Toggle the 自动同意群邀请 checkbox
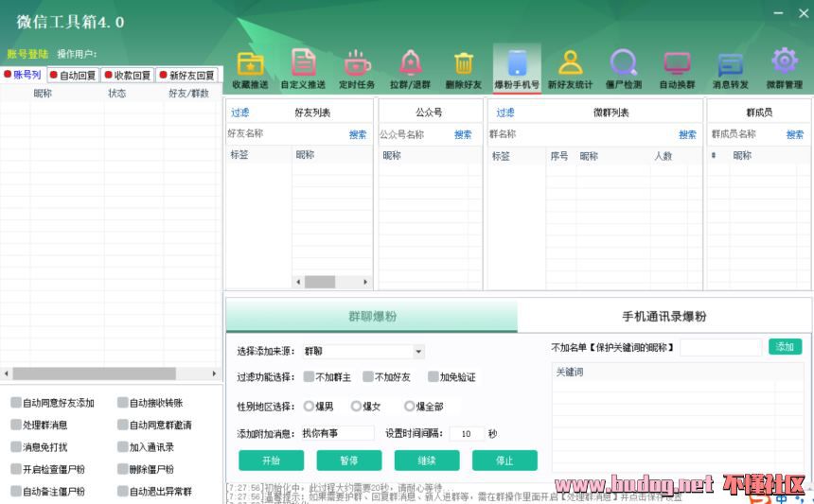Screen dimensions: 814x504 [122, 425]
